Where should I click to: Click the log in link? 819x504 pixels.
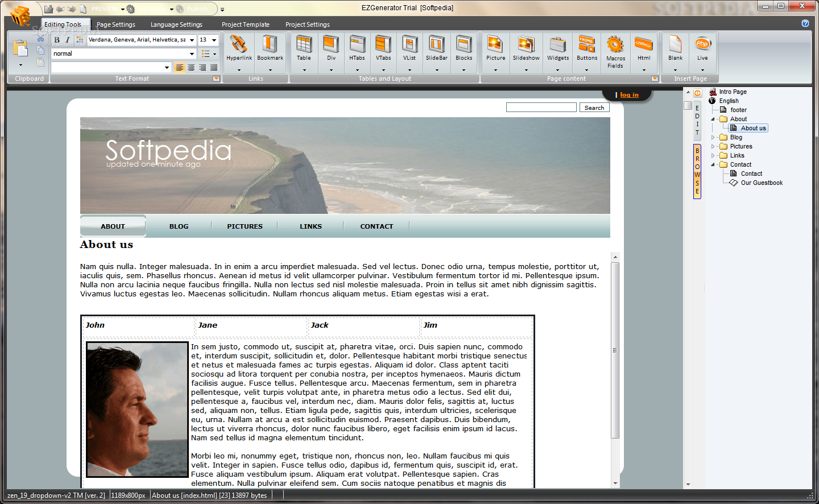[x=629, y=95]
